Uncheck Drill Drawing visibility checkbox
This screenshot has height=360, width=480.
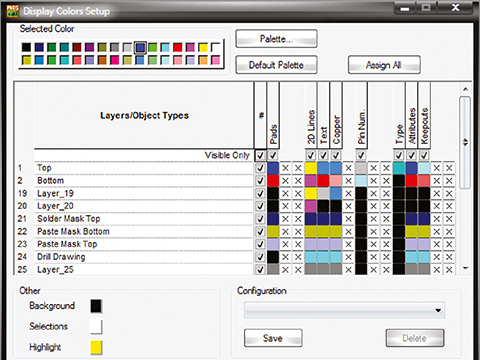click(x=260, y=257)
